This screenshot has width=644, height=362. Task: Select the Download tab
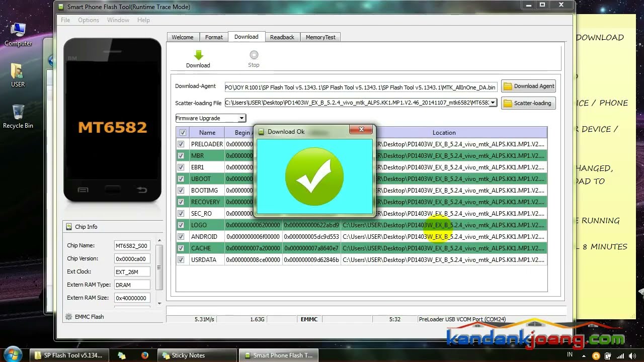click(x=247, y=37)
